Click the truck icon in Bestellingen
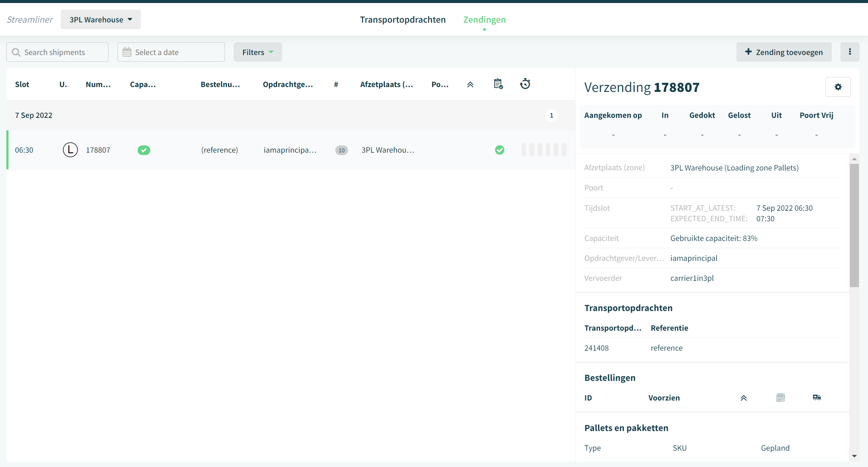Viewport: 868px width, 467px height. pyautogui.click(x=816, y=397)
